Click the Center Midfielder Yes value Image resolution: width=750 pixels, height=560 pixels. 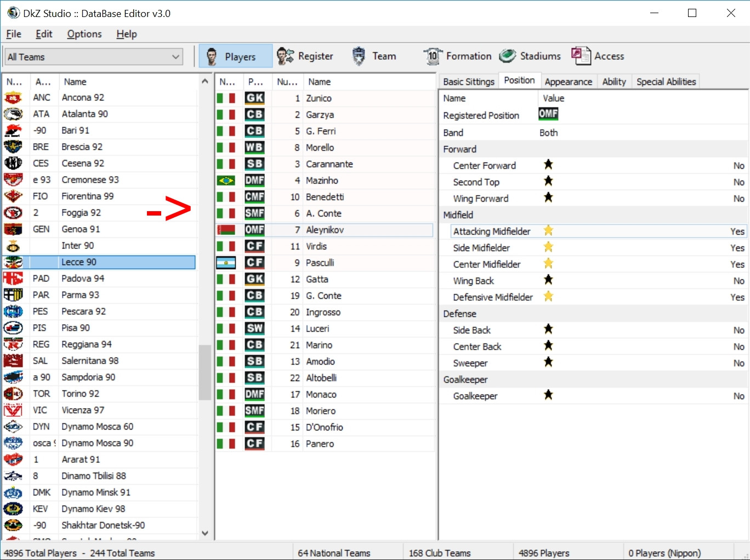point(737,264)
